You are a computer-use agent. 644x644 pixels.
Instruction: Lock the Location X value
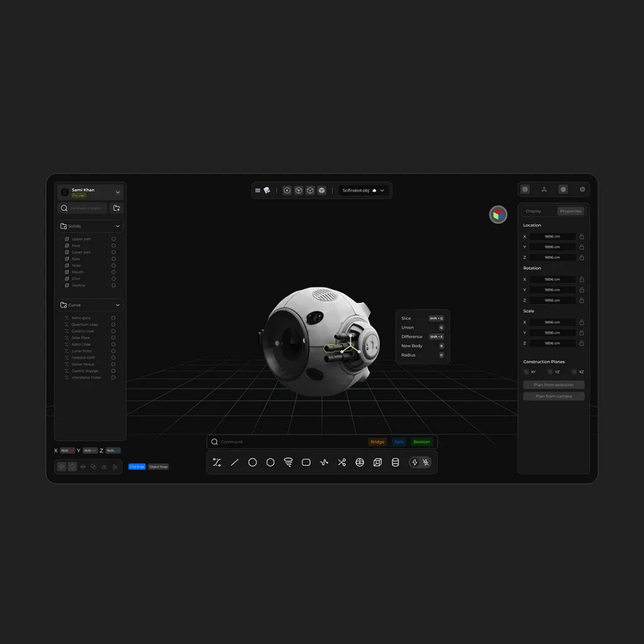pyautogui.click(x=582, y=237)
